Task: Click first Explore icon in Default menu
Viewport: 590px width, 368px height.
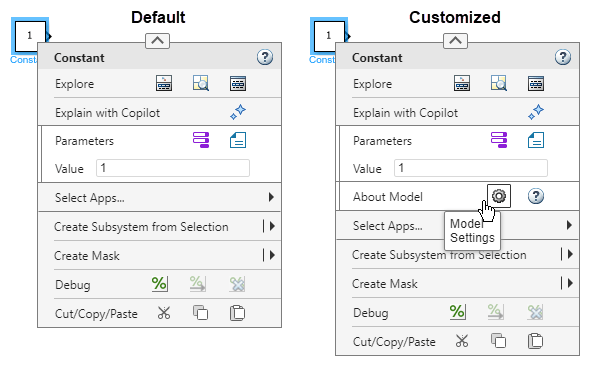Action: click(164, 83)
